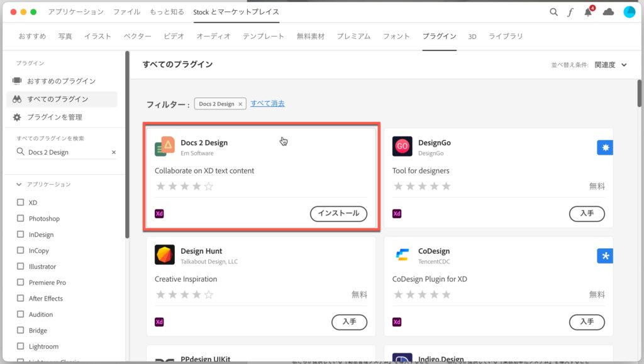Switch to the プレミアム category tab

(x=353, y=36)
